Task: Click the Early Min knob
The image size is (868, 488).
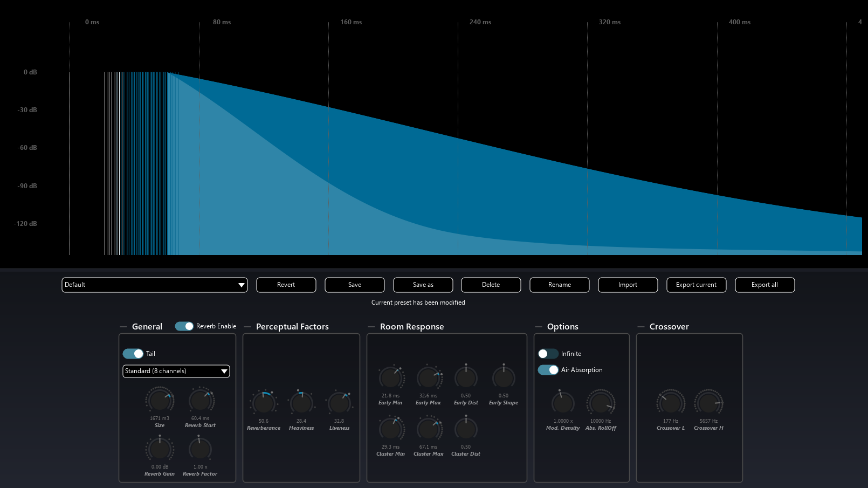Action: coord(390,377)
